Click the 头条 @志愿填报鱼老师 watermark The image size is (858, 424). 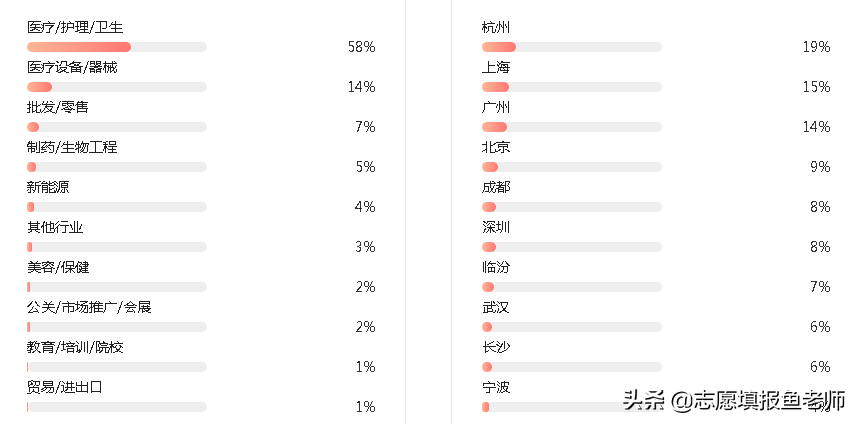coord(733,400)
